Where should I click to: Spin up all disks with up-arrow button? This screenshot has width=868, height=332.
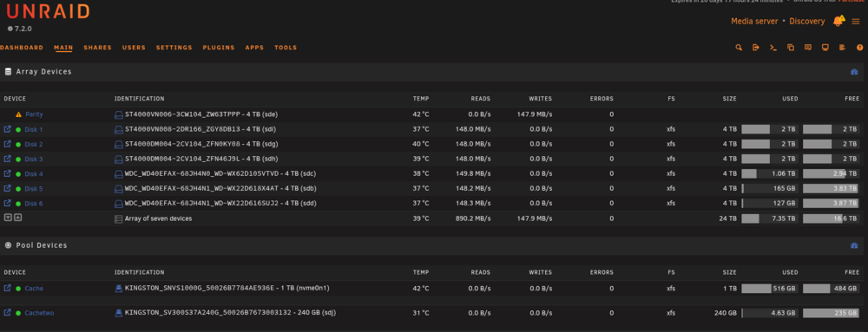pos(17,218)
